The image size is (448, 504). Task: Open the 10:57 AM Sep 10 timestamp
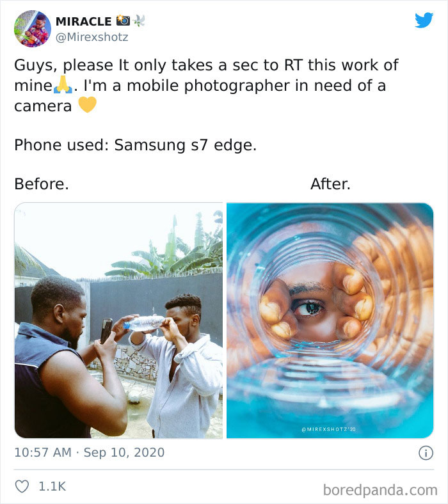tap(89, 453)
